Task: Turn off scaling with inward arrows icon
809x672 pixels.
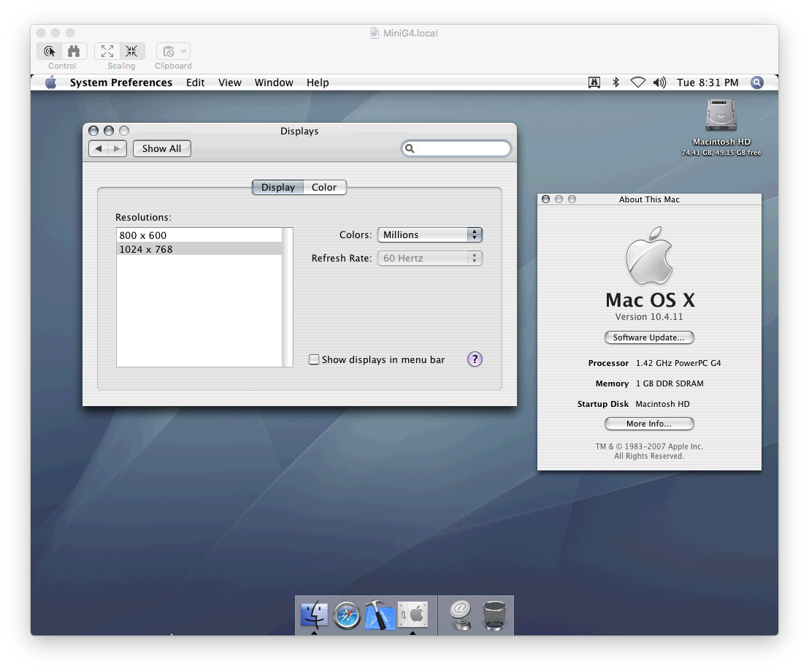Action: click(x=132, y=51)
